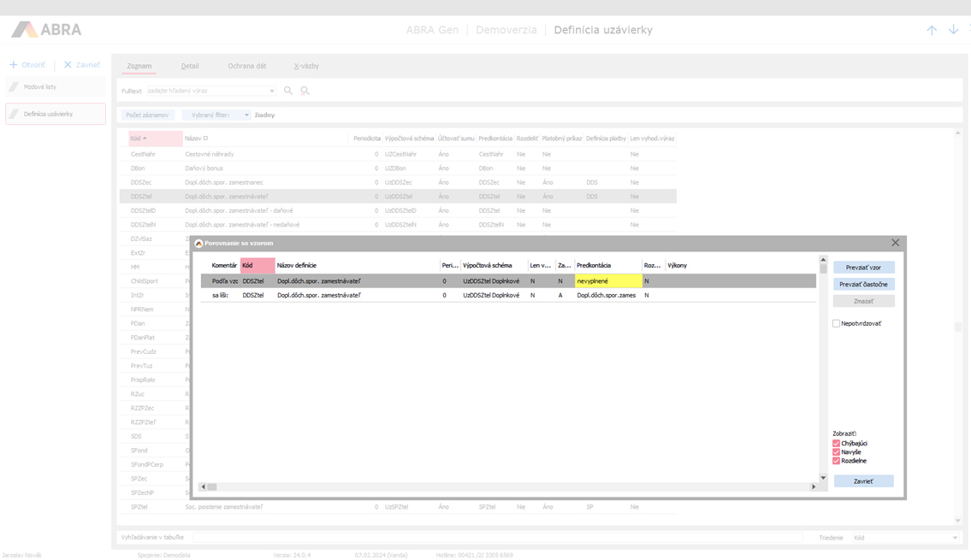
Task: Click the fulltext search magnifier icon
Action: pyautogui.click(x=288, y=91)
